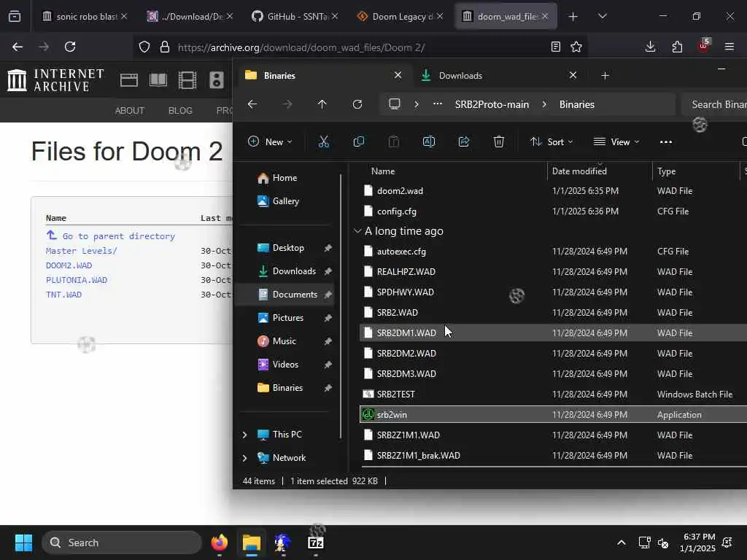This screenshot has width=747, height=560.
Task: Open Firefox from the taskbar
Action: point(219,542)
